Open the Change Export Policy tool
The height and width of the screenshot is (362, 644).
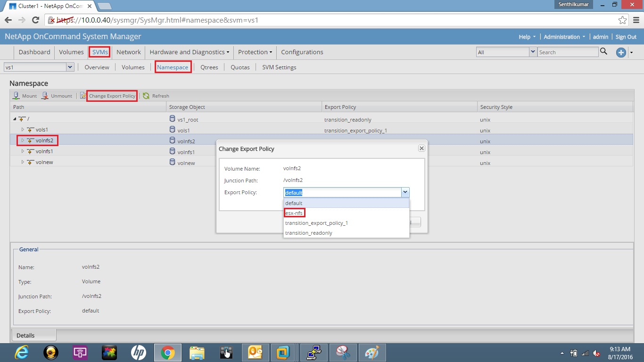point(112,96)
